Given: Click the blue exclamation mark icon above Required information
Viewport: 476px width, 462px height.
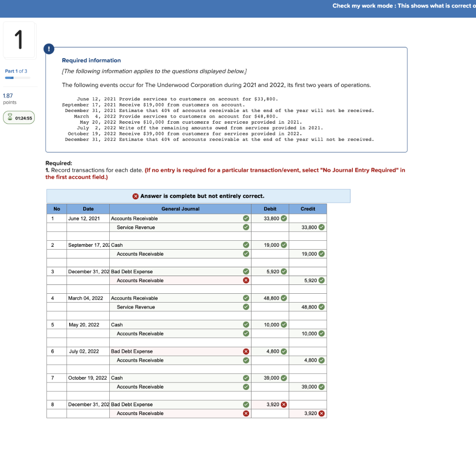Looking at the screenshot, I should (x=49, y=49).
